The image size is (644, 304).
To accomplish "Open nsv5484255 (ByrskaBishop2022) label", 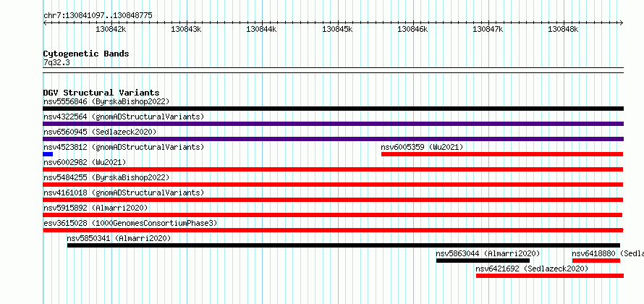I will click(106, 177).
